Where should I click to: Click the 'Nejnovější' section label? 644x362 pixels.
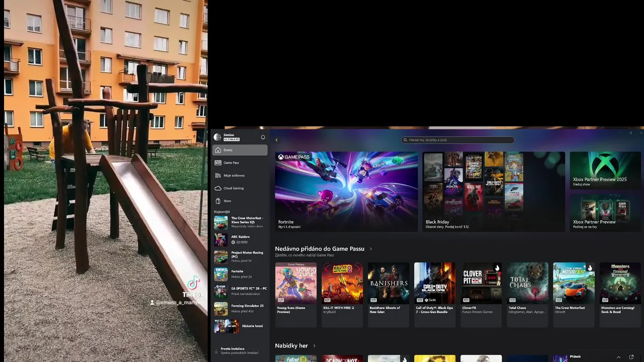[x=222, y=212]
